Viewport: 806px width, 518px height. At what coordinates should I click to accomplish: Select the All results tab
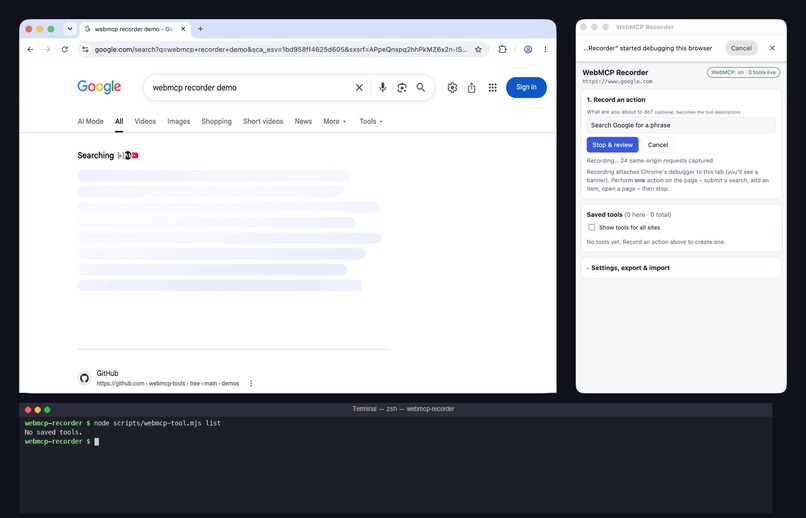click(x=119, y=121)
